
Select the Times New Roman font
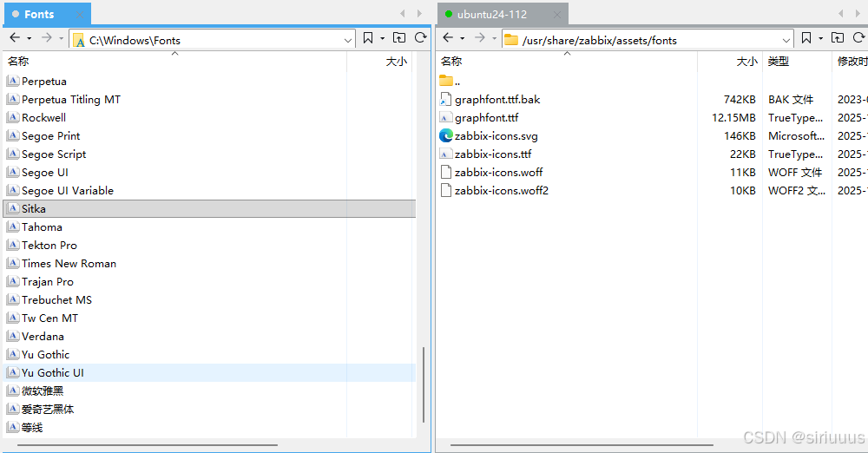pos(69,264)
